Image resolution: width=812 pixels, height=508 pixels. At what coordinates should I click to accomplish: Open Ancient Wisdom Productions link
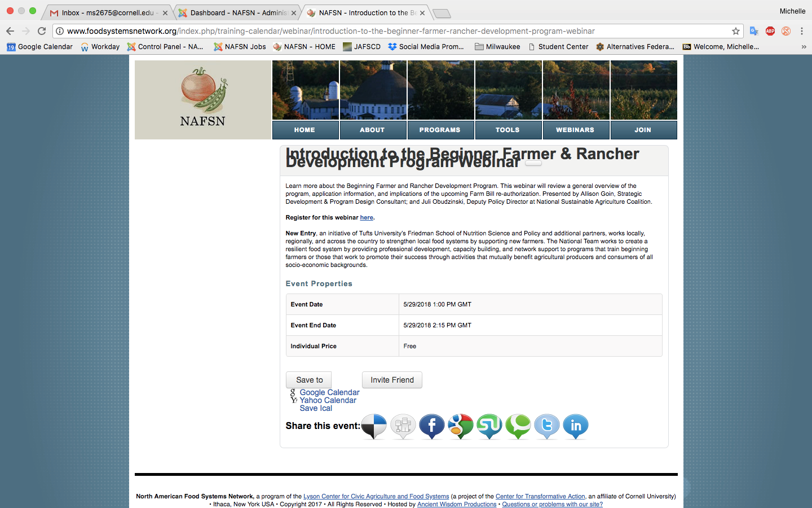point(457,505)
